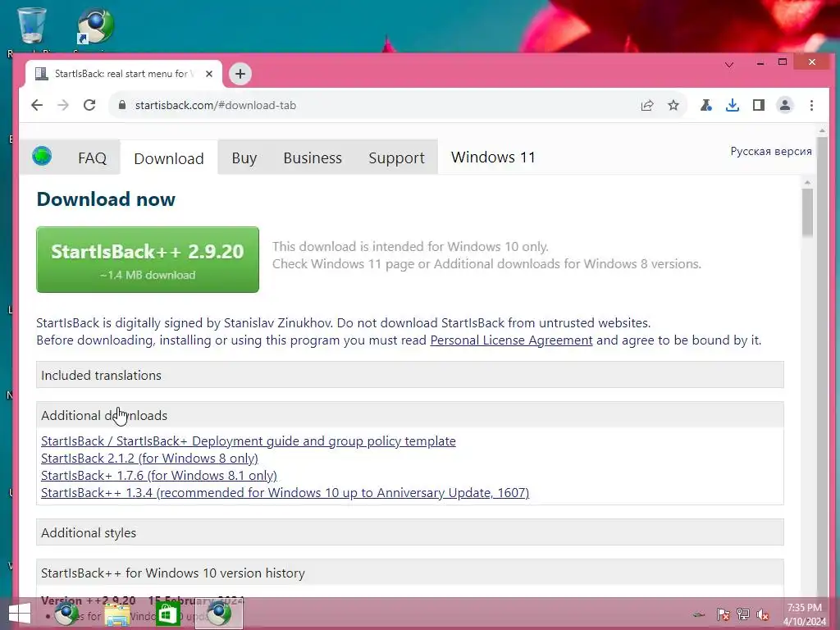Expand the Additional styles section
Screen dimensions: 840x630
pos(410,532)
